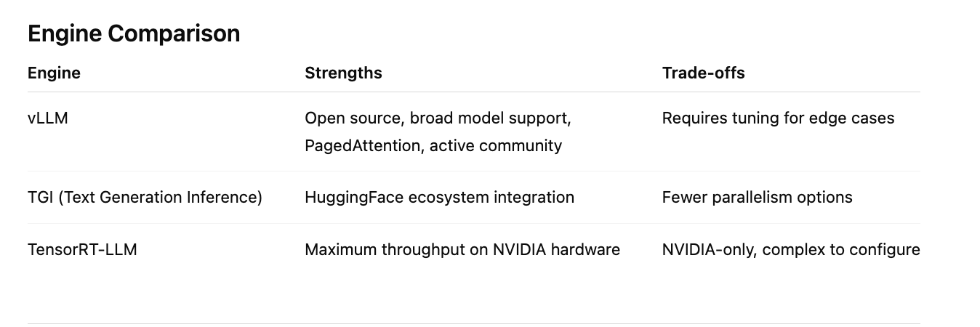Viewport: 980px width, 327px height.
Task: Click the 'NVIDIA-only, complex to configure' cell
Action: click(x=791, y=250)
